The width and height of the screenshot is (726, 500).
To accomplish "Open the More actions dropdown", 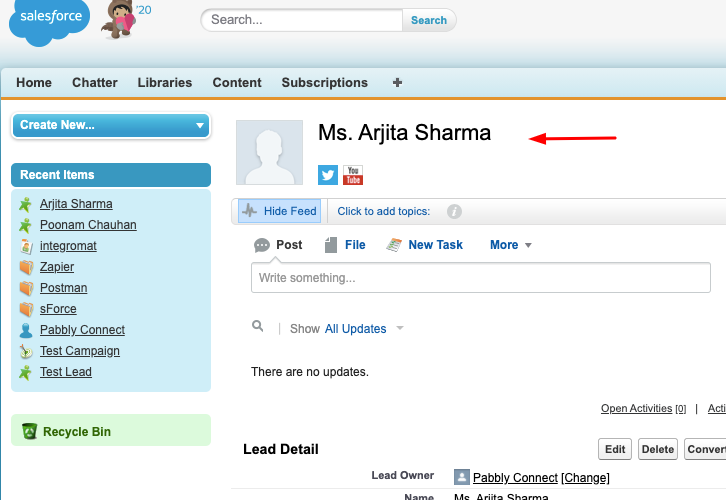I will point(511,245).
